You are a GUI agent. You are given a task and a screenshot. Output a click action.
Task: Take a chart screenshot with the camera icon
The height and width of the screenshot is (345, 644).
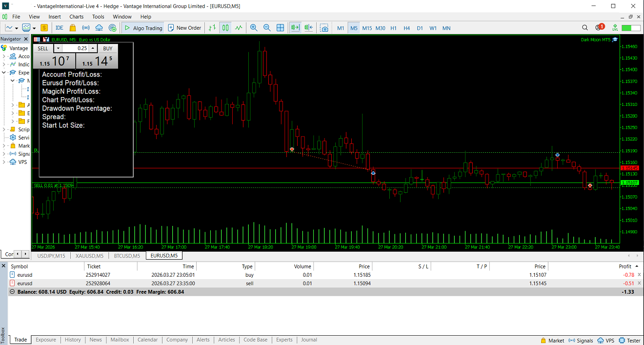(324, 28)
